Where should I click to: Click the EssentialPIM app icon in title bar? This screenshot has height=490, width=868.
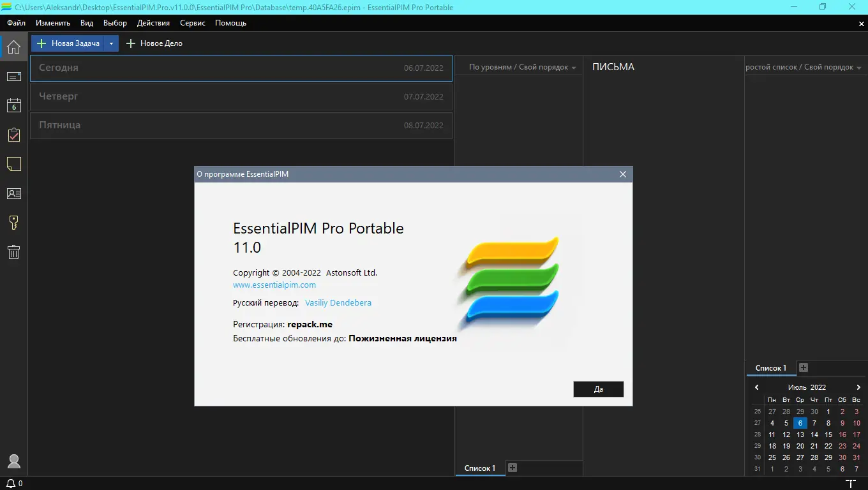7,7
